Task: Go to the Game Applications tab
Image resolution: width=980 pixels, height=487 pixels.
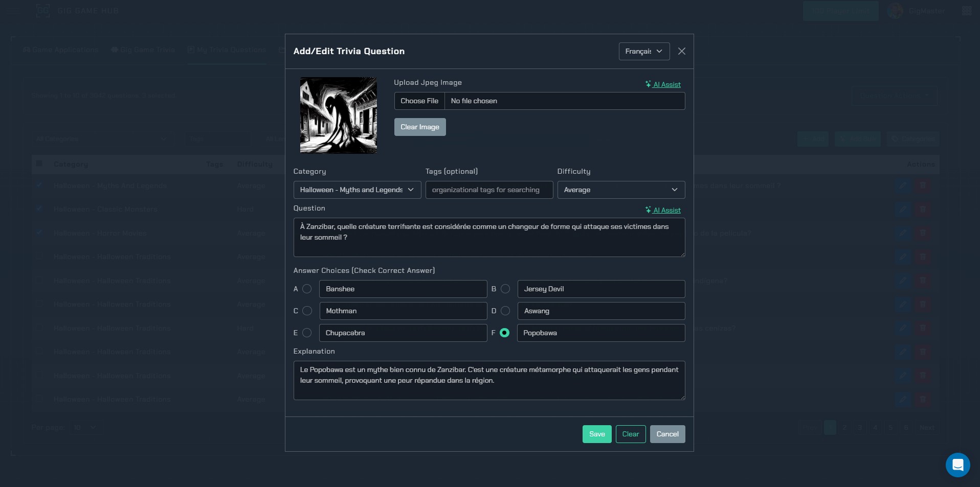Action: pos(61,50)
